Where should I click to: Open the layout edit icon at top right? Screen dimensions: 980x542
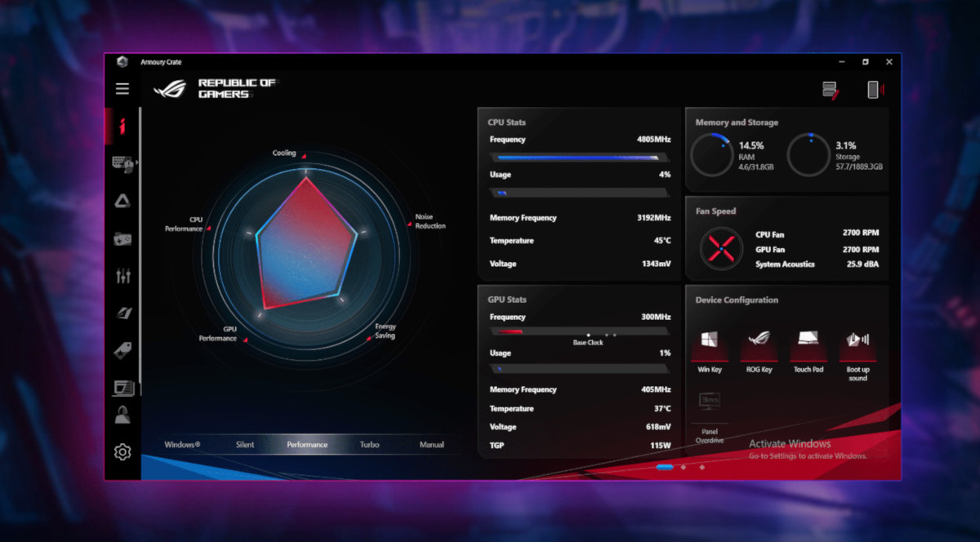[x=831, y=90]
